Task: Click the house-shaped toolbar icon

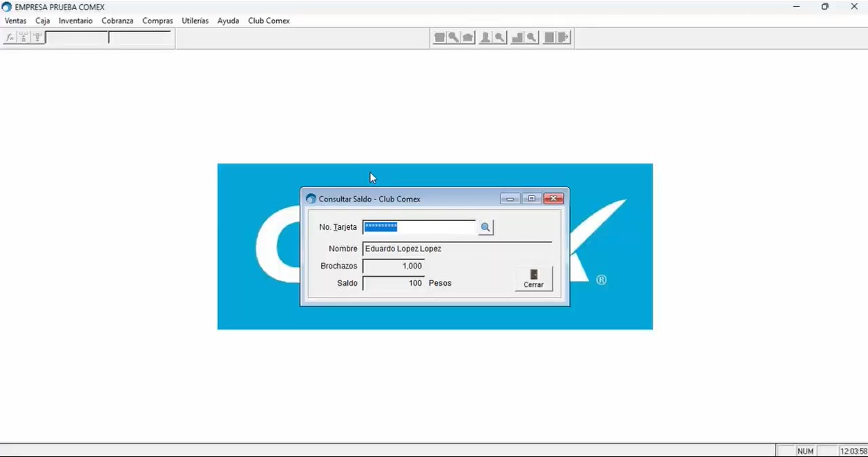Action: click(468, 38)
